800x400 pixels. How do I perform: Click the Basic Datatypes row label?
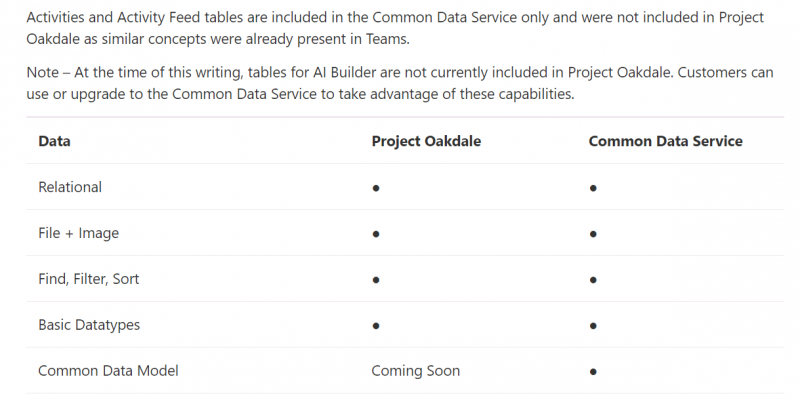89,325
